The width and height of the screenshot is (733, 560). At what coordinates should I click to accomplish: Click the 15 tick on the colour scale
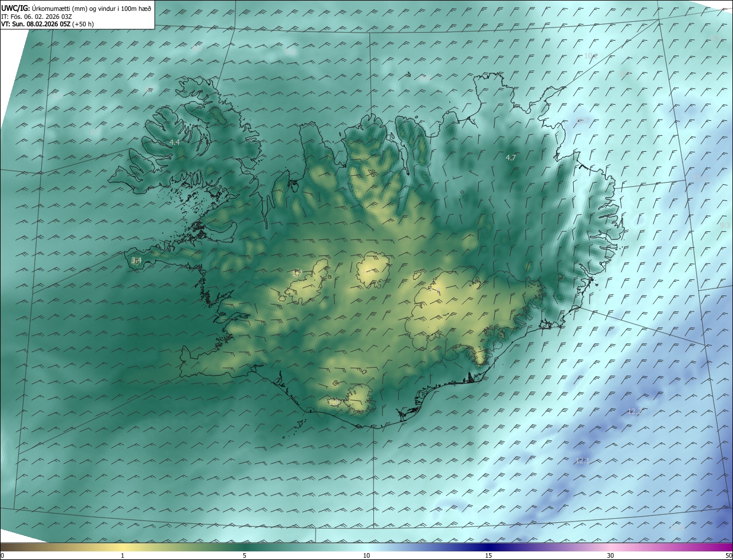click(x=488, y=555)
